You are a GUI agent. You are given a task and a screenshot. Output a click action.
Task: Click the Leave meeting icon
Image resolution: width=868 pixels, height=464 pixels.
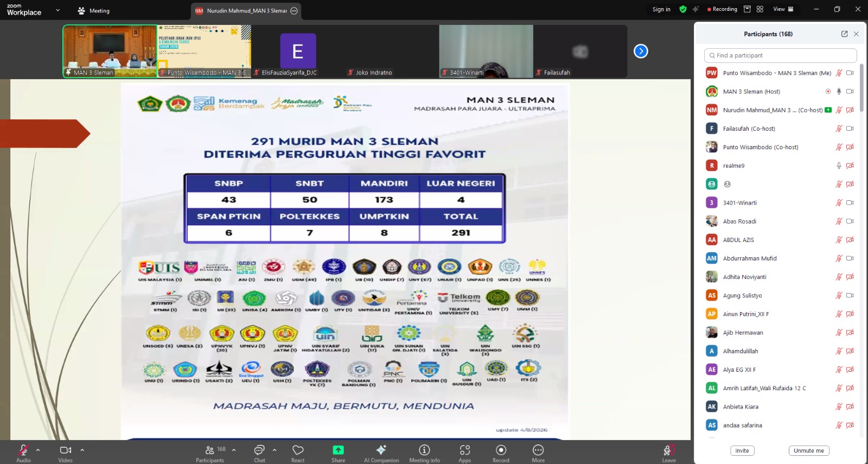pos(669,450)
